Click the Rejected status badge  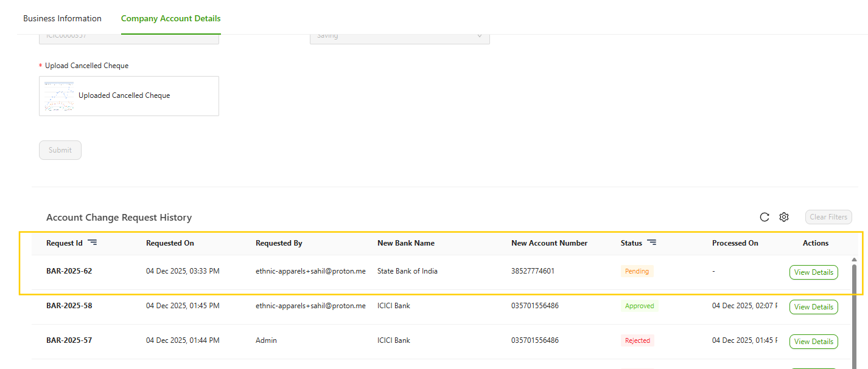[x=637, y=340]
